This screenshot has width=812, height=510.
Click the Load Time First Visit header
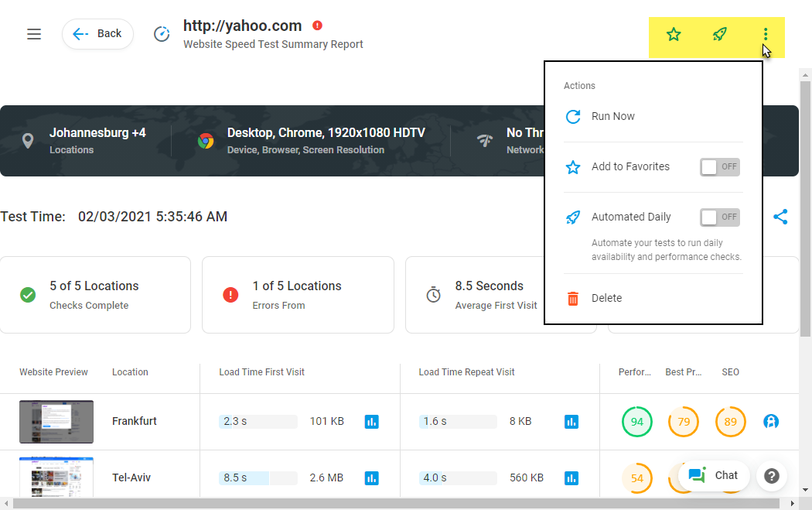(261, 372)
